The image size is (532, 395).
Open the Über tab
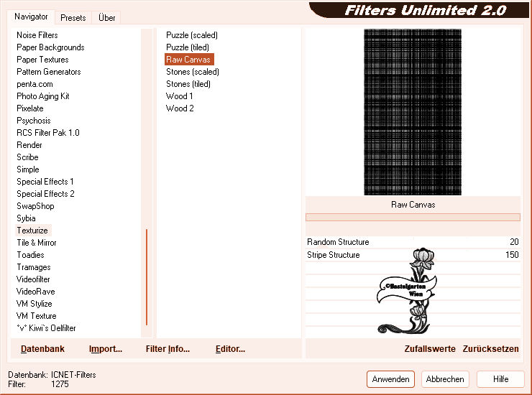coord(106,18)
